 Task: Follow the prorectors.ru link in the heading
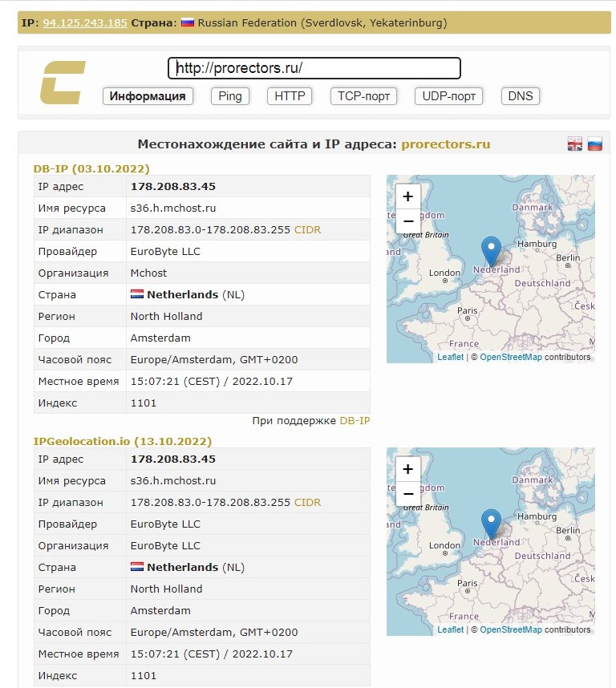[x=445, y=144]
